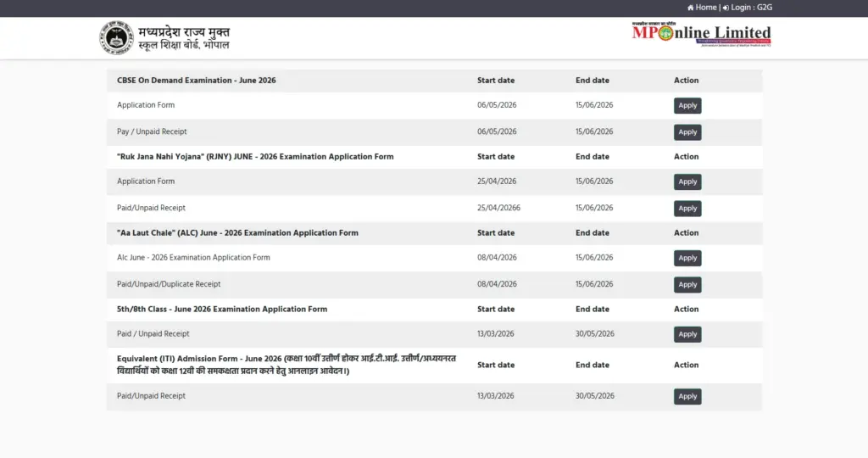Click the Home icon in top bar
Image resolution: width=868 pixels, height=458 pixels.
point(690,8)
